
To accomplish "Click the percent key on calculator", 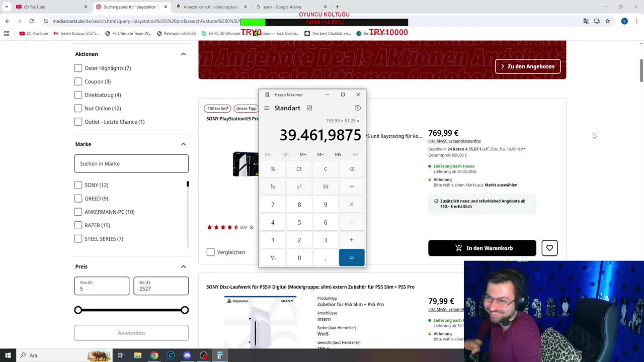I will 273,169.
